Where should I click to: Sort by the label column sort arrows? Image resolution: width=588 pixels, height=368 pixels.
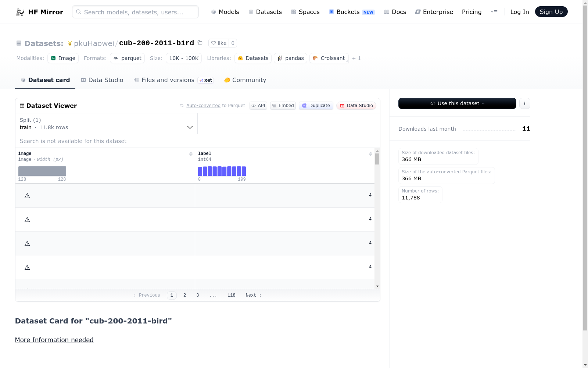click(x=370, y=154)
